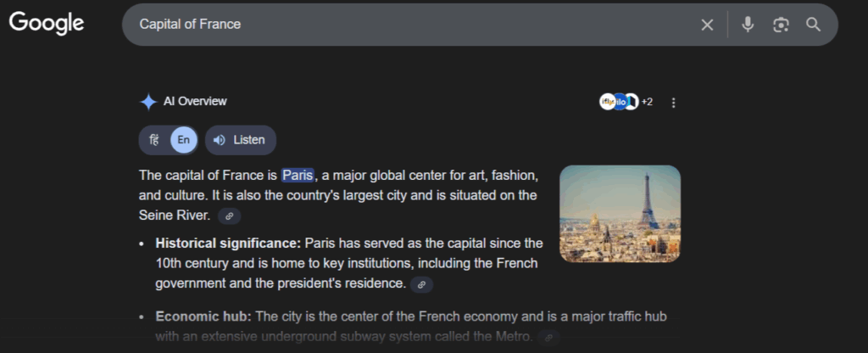Click the highlighted word Paris
Screen dimensions: 868x353
(x=298, y=176)
